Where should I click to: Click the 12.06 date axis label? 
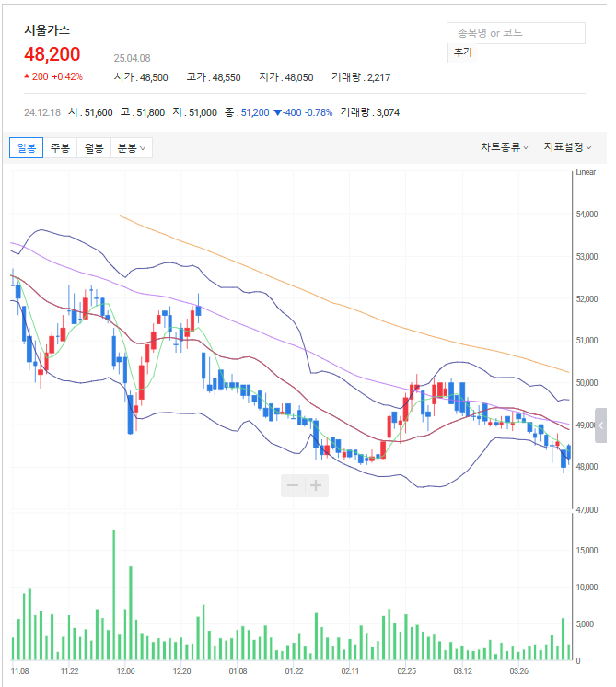126,670
